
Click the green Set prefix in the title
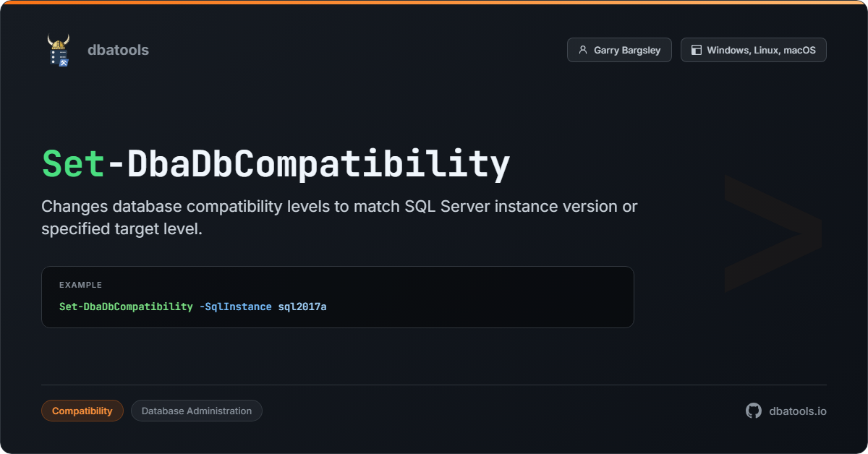tap(74, 164)
